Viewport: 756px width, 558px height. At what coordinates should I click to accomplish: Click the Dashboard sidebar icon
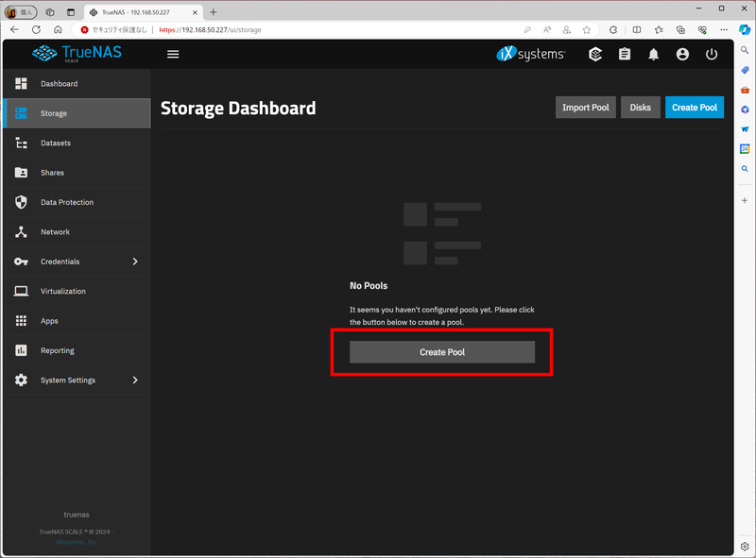22,84
